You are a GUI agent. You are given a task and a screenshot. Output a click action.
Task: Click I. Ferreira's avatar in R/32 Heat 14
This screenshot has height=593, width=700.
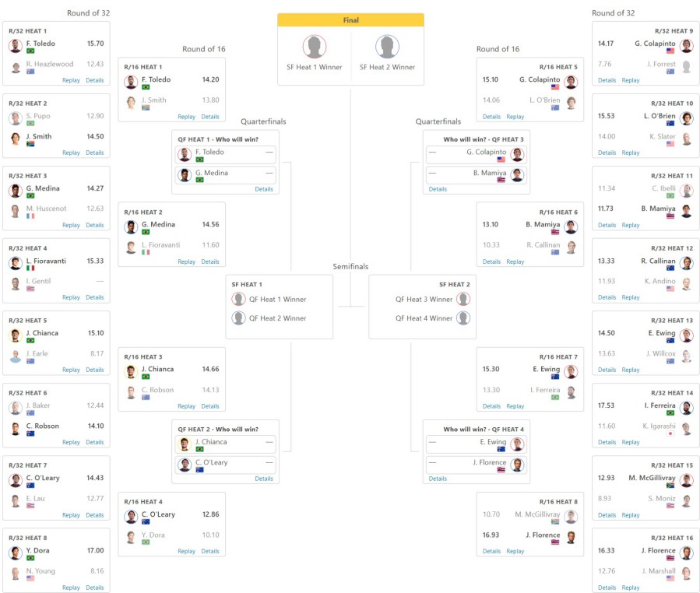(686, 408)
